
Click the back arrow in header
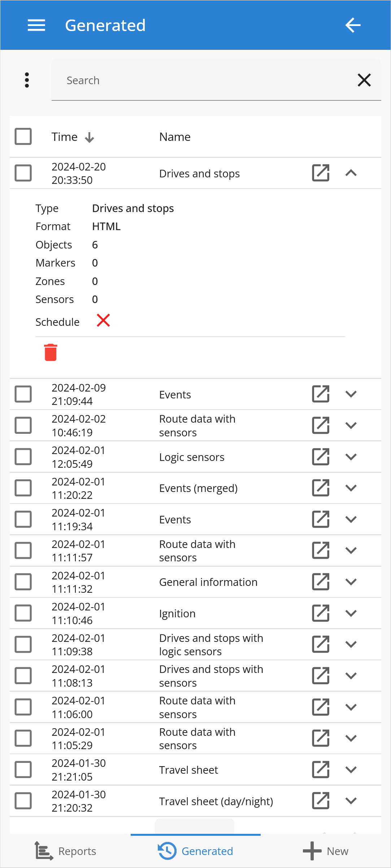(353, 25)
